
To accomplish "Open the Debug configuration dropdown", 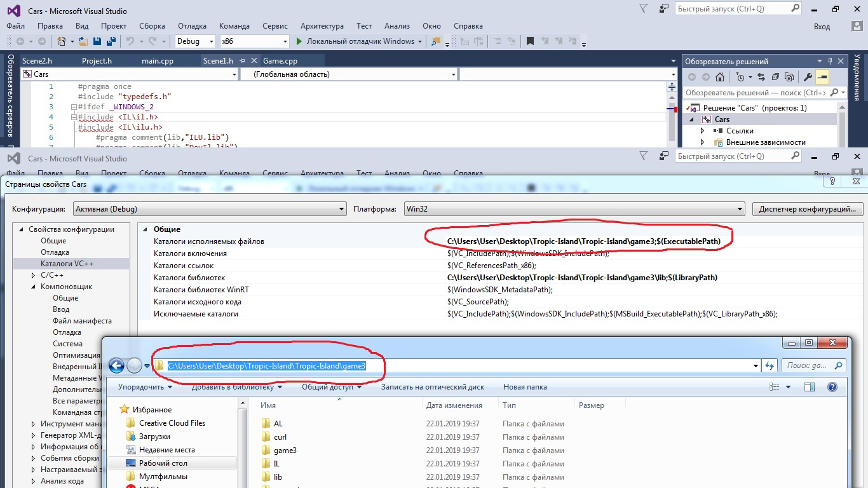I will [196, 41].
